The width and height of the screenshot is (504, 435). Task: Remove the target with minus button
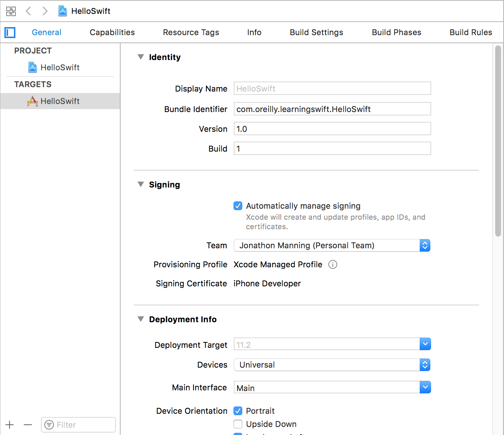(x=28, y=425)
